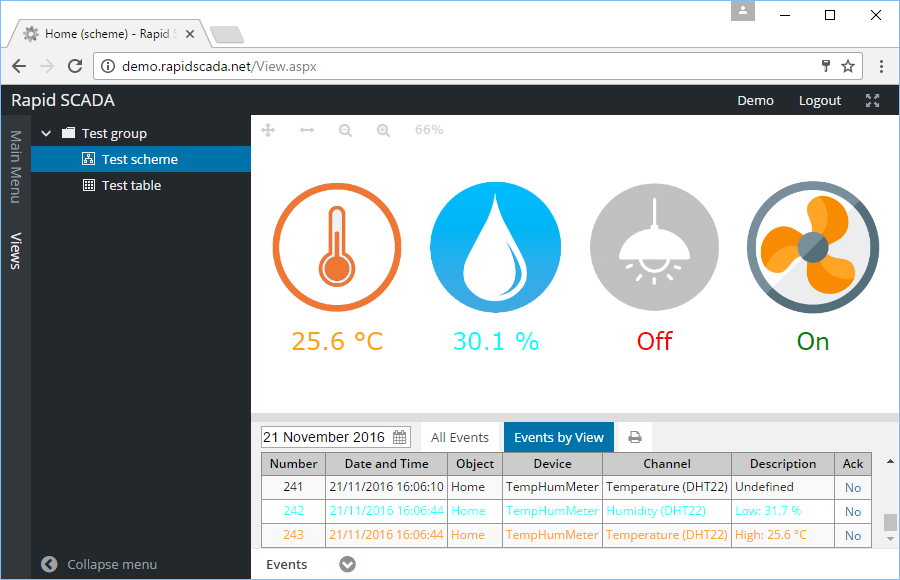Viewport: 900px width, 580px height.
Task: Switch to the All Events tab
Action: [460, 436]
